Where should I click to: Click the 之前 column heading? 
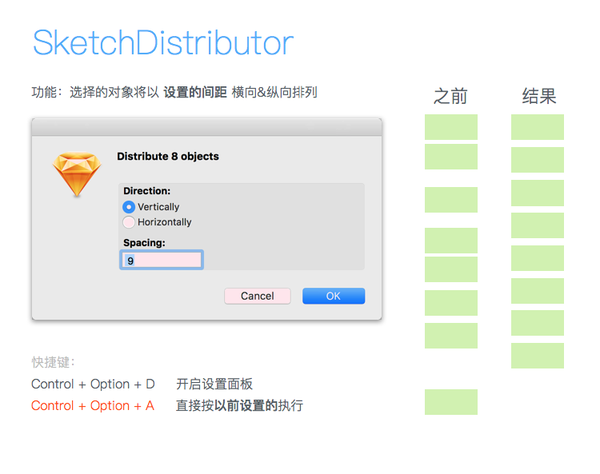(450, 96)
